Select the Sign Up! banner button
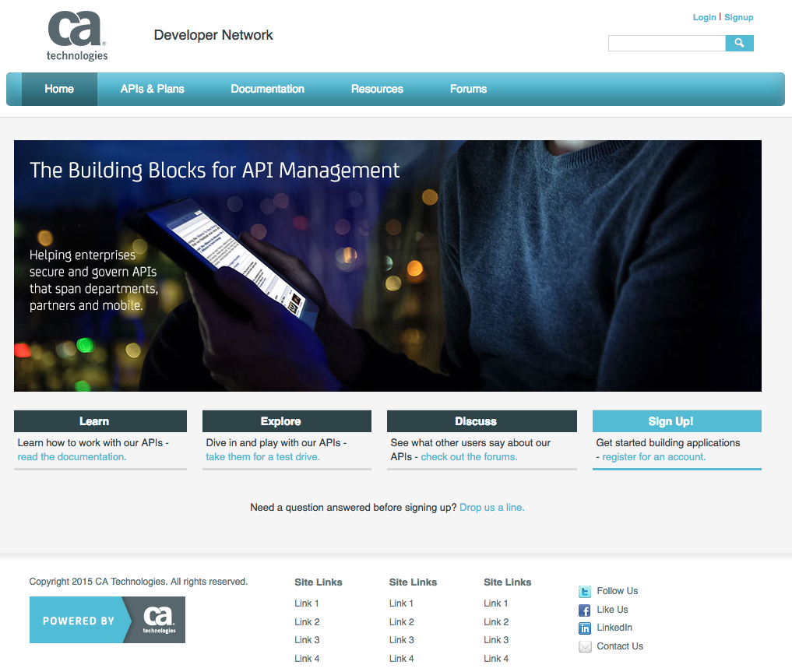Screen dimensions: 792x672 coord(676,420)
